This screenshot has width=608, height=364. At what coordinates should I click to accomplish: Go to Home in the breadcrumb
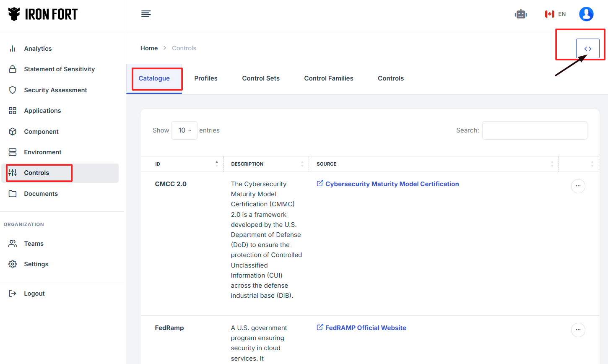click(149, 48)
